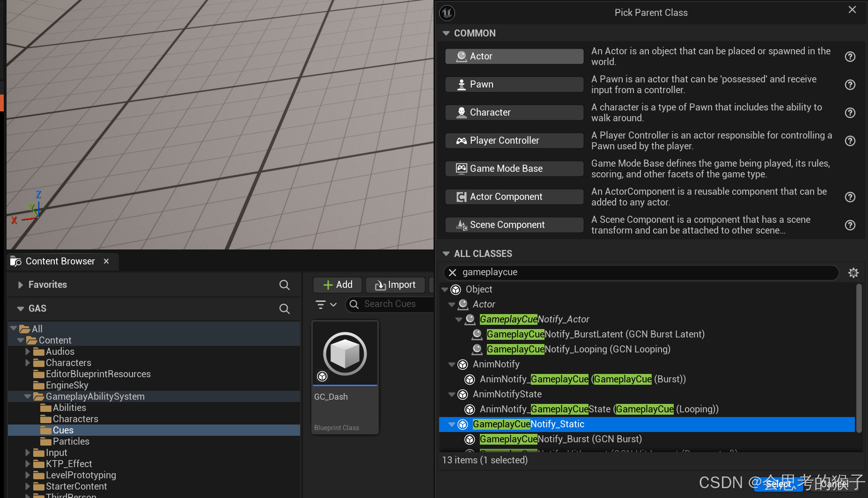The image size is (868, 498).
Task: Select GameplayCueNotify_Looping class
Action: click(x=579, y=349)
